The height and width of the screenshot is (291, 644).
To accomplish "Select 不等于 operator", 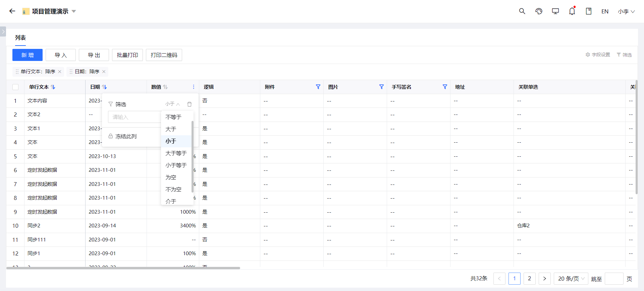I will tap(176, 117).
